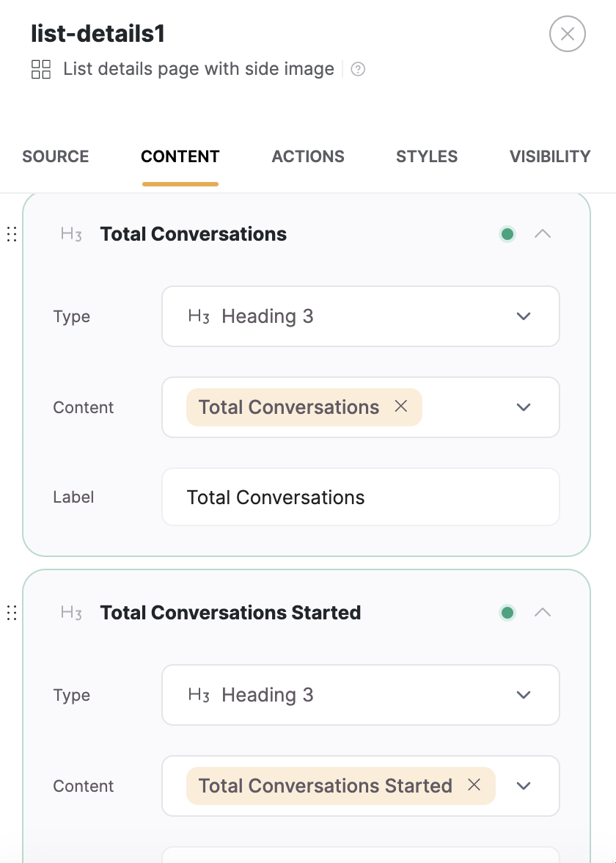The height and width of the screenshot is (863, 616).
Task: Collapse the Total Conversations section
Action: 542,233
